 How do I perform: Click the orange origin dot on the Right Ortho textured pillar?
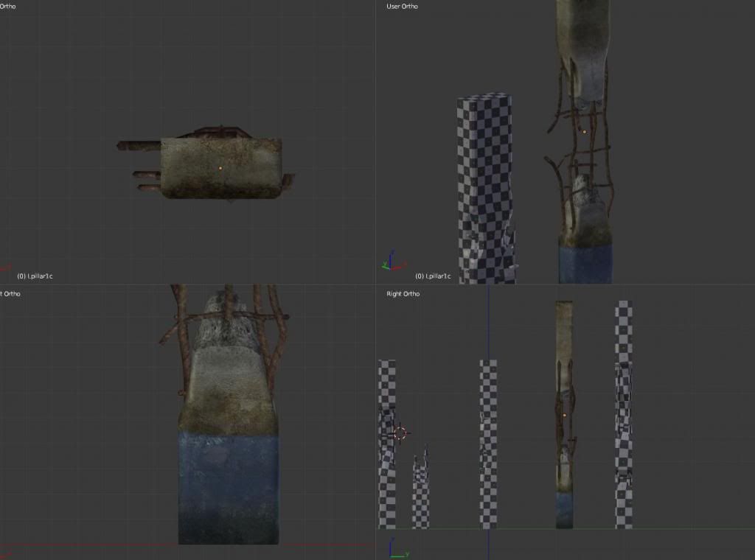(x=564, y=416)
